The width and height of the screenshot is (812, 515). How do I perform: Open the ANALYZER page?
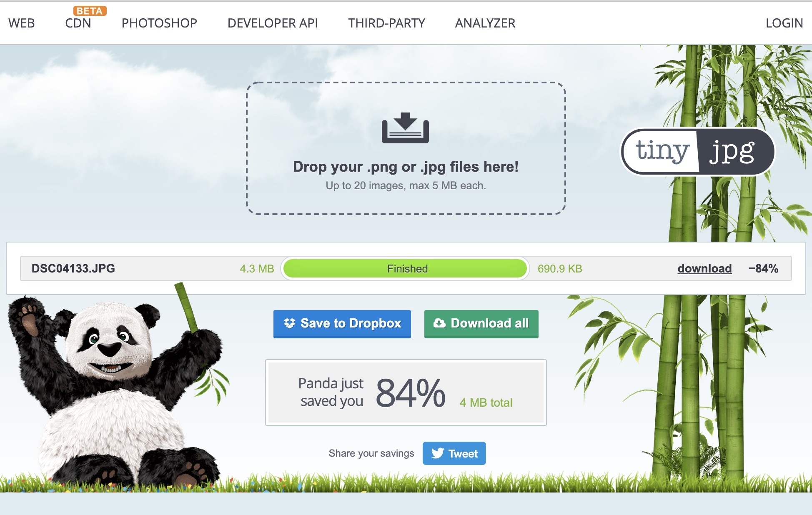pyautogui.click(x=485, y=23)
